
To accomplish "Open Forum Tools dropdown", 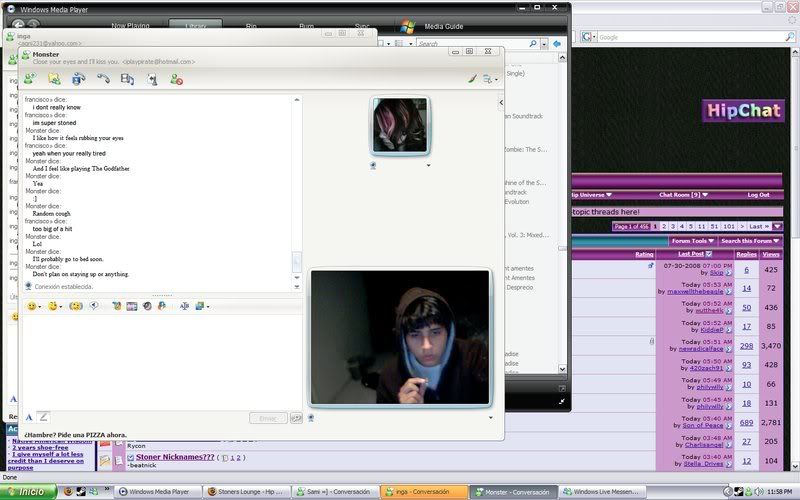I will pyautogui.click(x=692, y=241).
